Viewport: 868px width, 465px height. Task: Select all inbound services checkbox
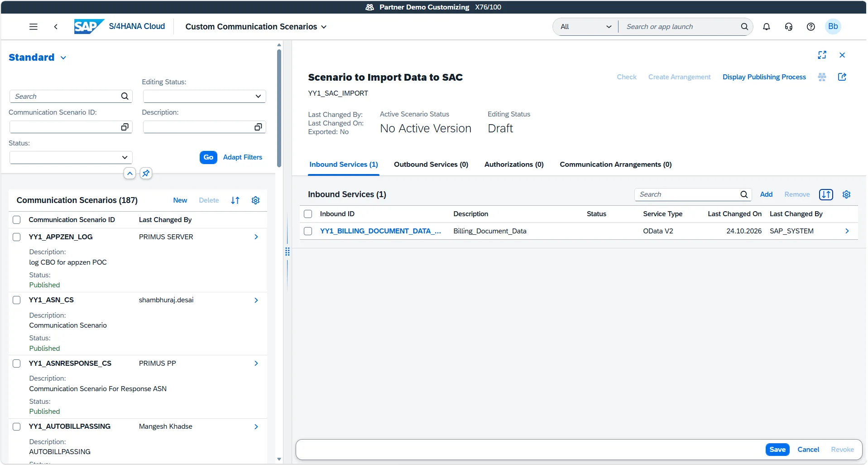308,214
